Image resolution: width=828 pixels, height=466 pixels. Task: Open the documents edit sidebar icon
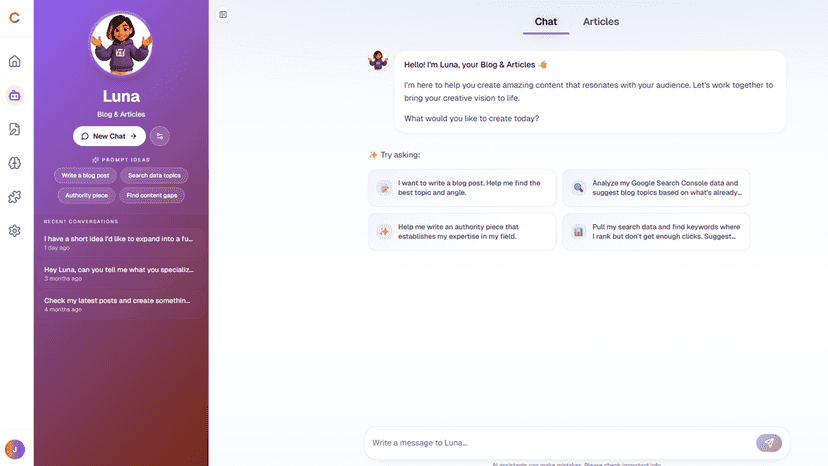[x=15, y=129]
